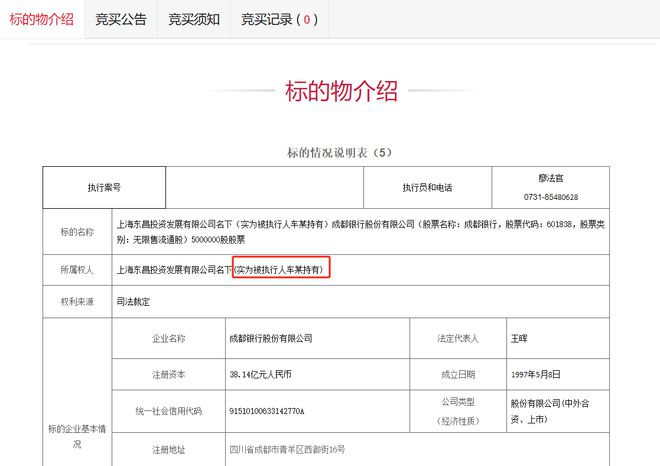The image size is (660, 466).
Task: Click the 注册地址 label
Action: tap(168, 450)
